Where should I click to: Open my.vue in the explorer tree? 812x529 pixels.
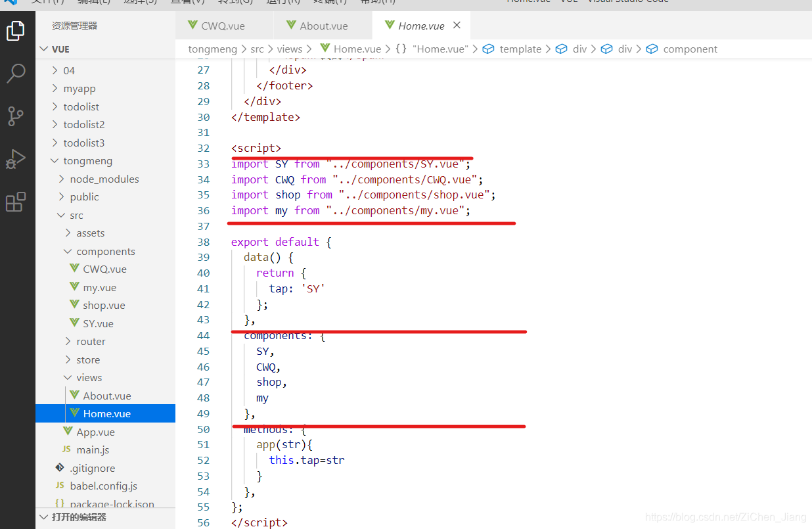pos(105,287)
